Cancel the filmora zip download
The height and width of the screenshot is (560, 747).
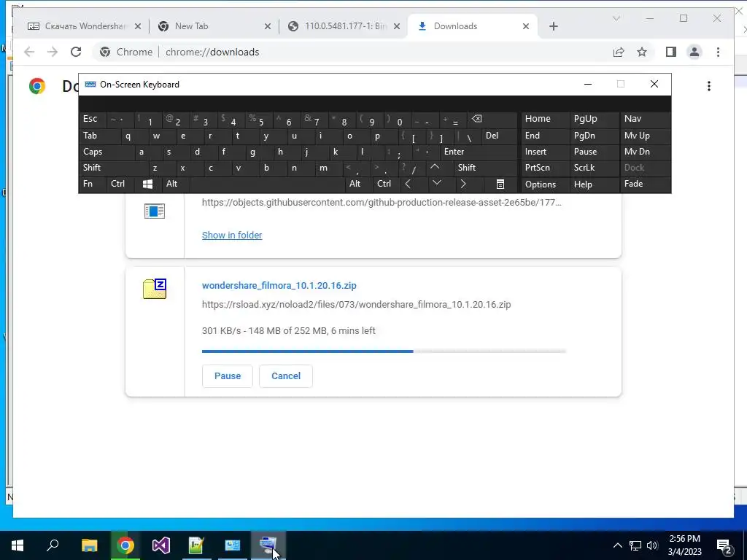point(286,376)
